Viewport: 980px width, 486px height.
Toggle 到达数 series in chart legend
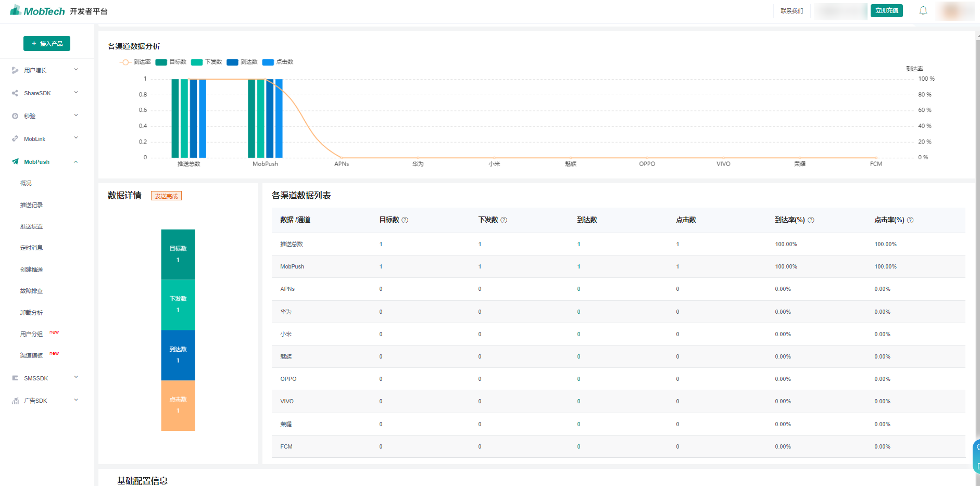[242, 62]
